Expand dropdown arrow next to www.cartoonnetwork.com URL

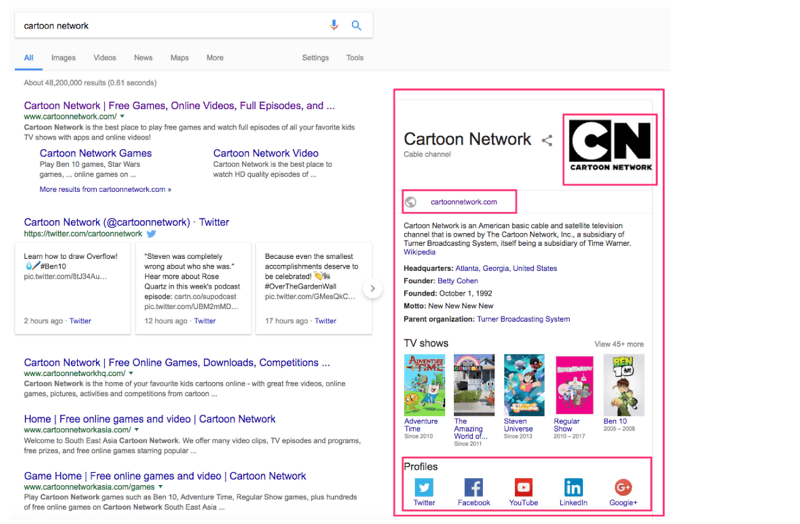[121, 118]
